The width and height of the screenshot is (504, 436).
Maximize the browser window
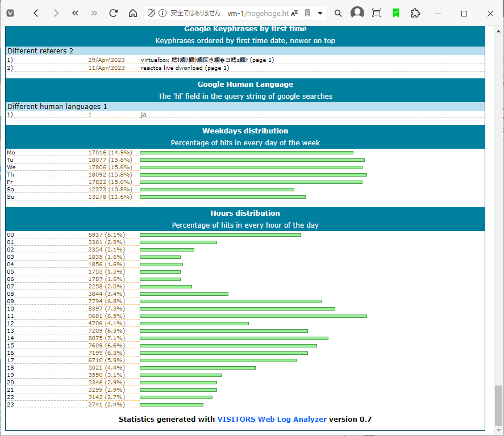click(x=464, y=14)
